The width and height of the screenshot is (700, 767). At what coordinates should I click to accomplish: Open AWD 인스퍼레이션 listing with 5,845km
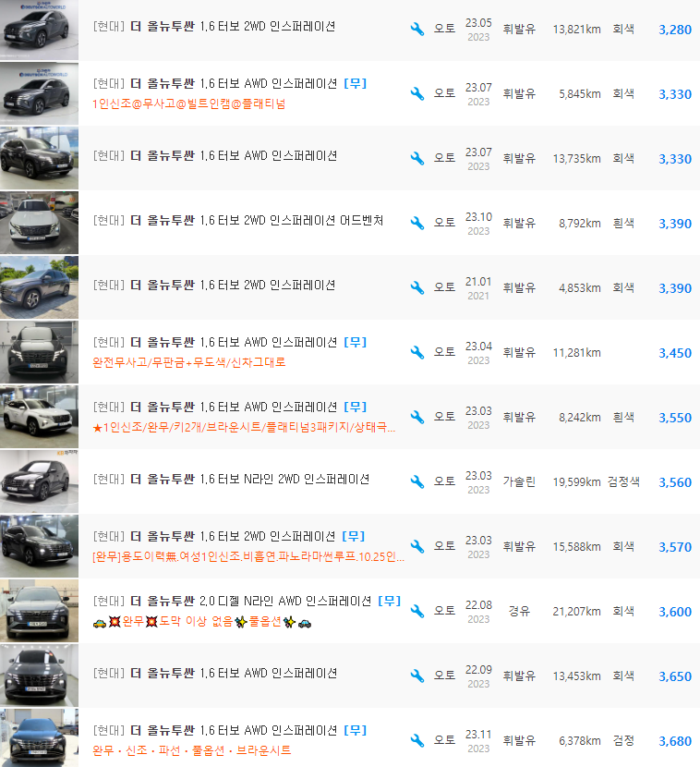[x=215, y=84]
